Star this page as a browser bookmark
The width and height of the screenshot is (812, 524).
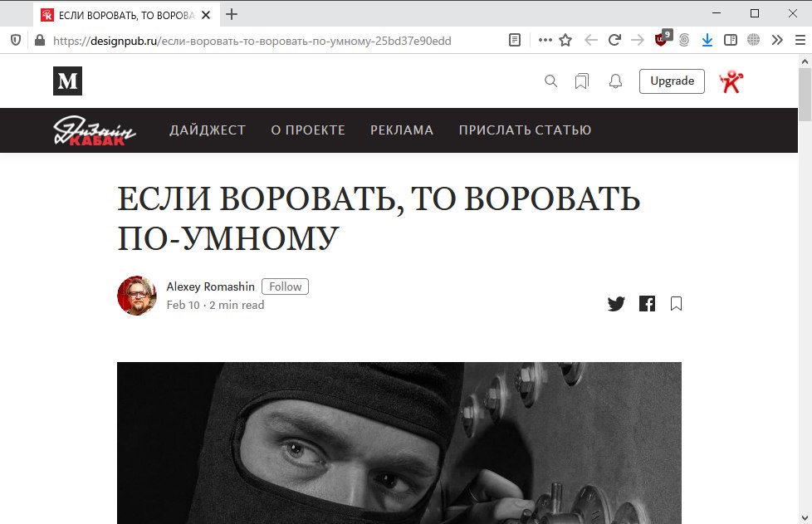point(565,40)
